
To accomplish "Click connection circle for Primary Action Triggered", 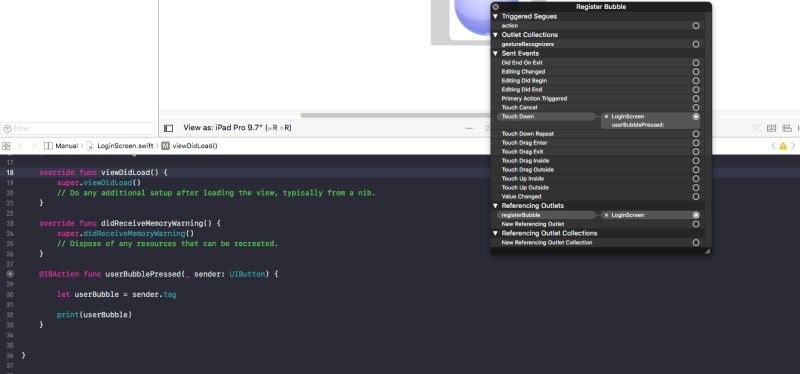I will pyautogui.click(x=696, y=98).
